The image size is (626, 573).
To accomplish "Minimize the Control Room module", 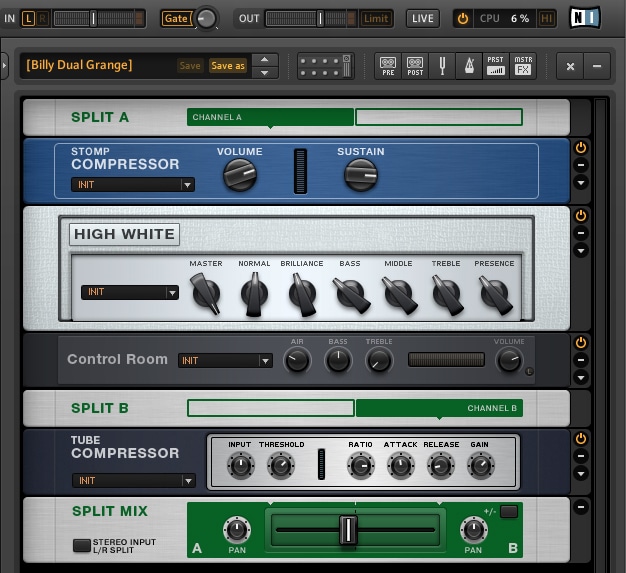I will click(581, 360).
